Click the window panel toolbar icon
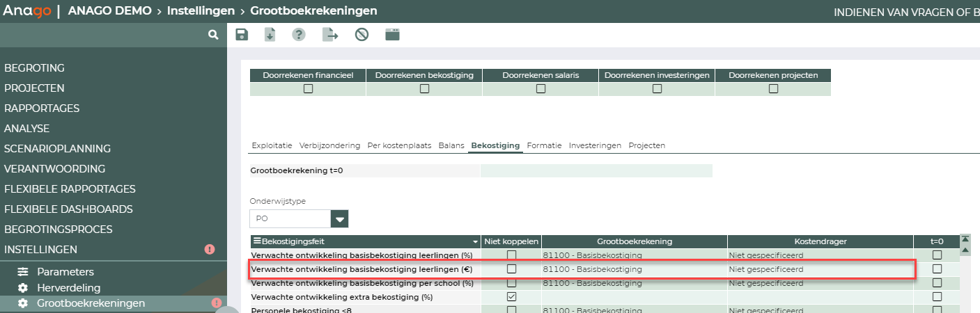Viewport: 980px width, 313px height. [393, 35]
